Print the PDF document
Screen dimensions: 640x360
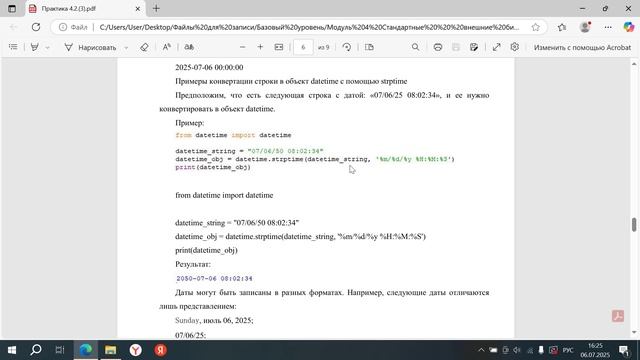tap(438, 47)
